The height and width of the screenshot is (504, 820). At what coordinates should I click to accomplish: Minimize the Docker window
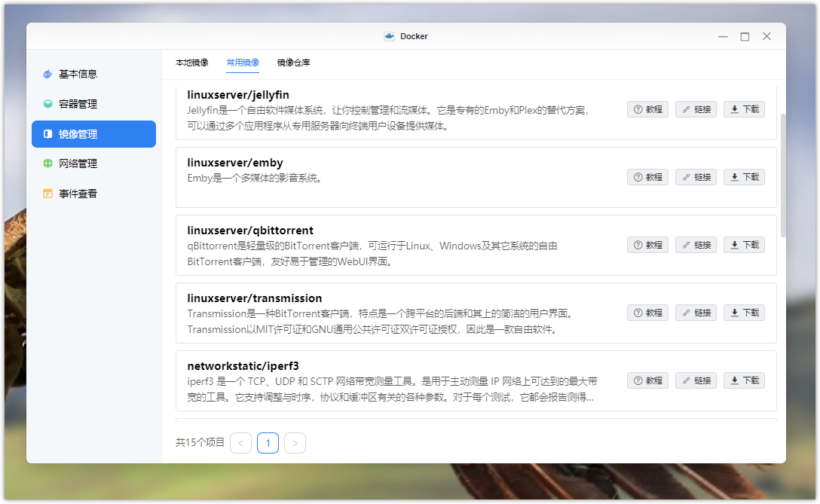point(724,37)
